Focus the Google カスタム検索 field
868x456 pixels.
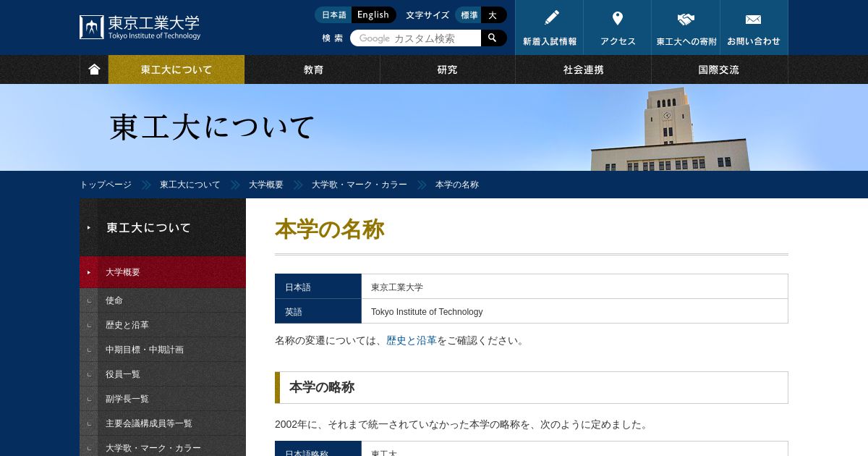click(x=416, y=38)
